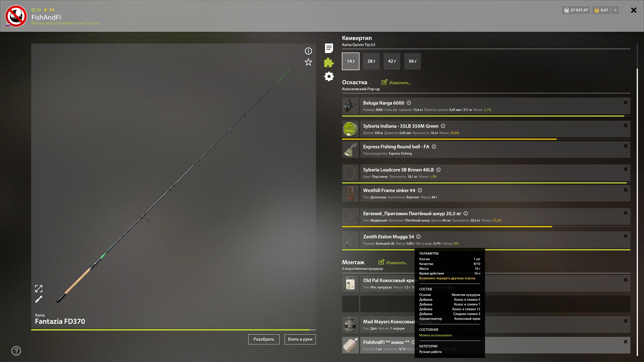Click Изменить next to Монтаж
Viewport: 644px width, 362px height.
[394, 262]
